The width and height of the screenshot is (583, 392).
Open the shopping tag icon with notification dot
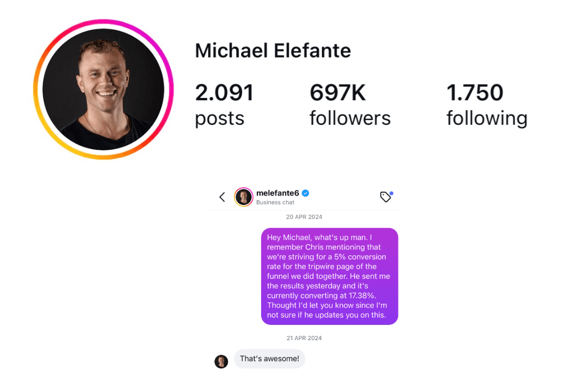click(x=386, y=197)
